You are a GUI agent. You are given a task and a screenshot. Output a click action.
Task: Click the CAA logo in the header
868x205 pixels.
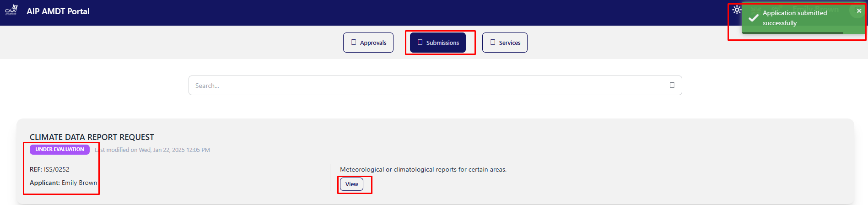[11, 10]
